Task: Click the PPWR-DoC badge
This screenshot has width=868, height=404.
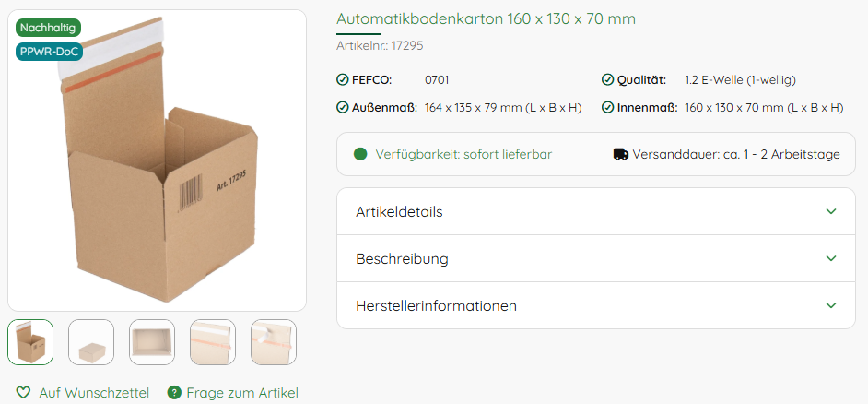Action: [49, 52]
